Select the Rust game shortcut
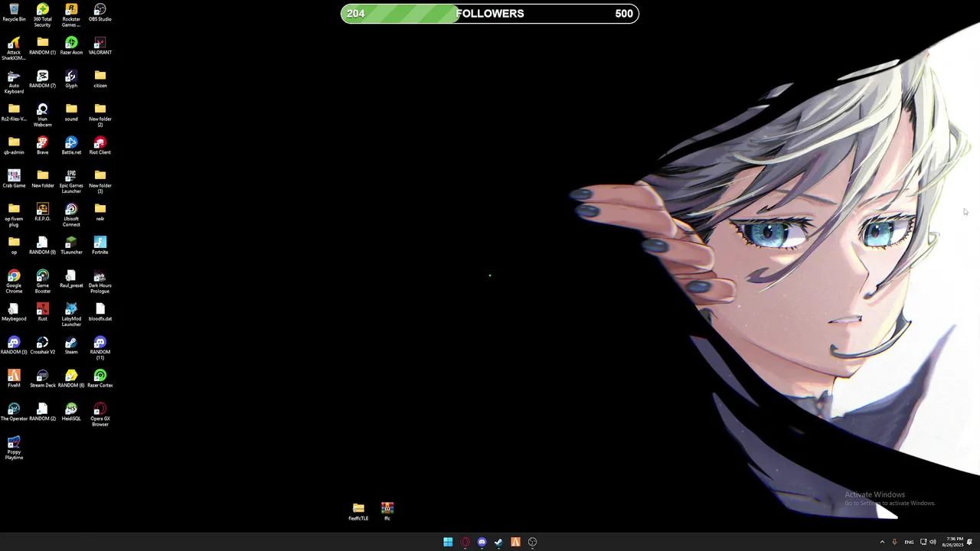The width and height of the screenshot is (980, 551). [42, 312]
